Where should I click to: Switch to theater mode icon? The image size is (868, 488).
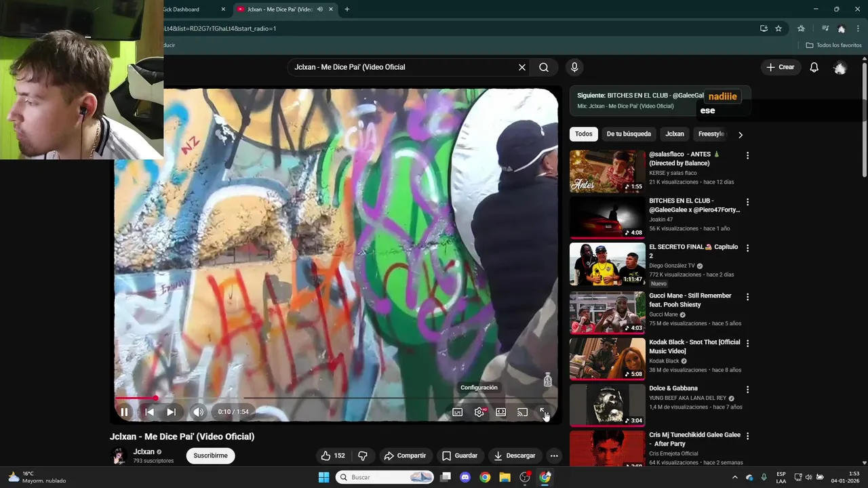tap(501, 411)
